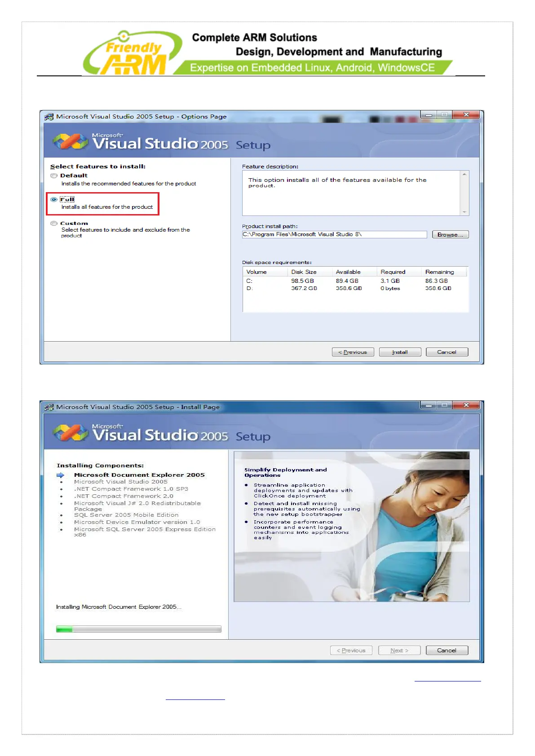The height and width of the screenshot is (756, 535).
Task: Click the Microsoft Device Emulator version 1.0 component
Action: click(x=137, y=522)
